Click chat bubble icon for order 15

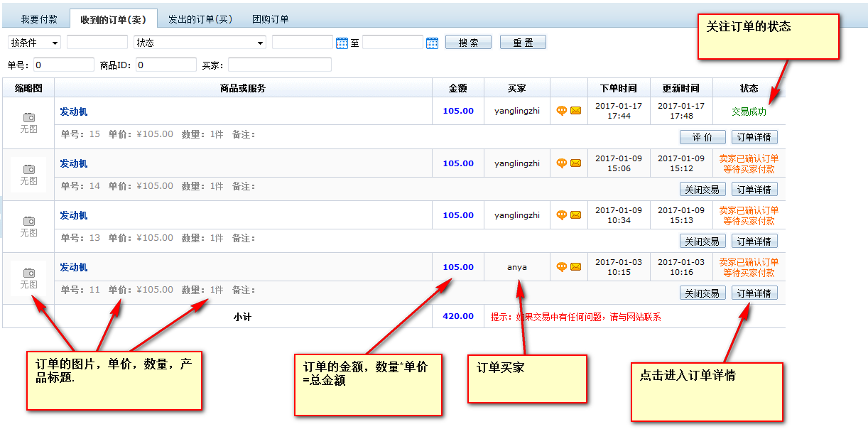[561, 111]
